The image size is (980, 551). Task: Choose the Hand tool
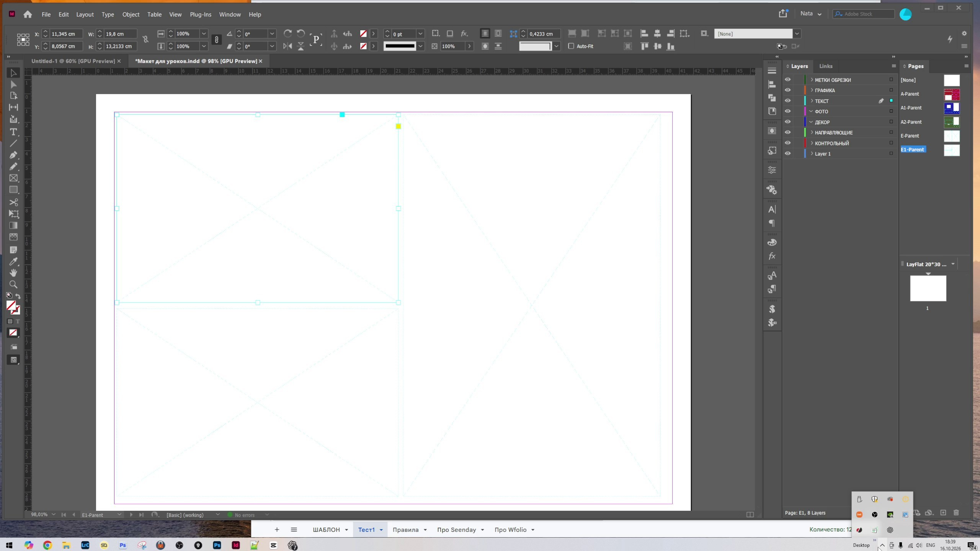[13, 273]
